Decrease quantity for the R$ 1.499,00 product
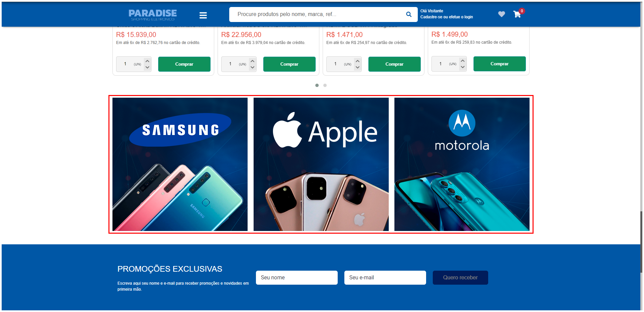The width and height of the screenshot is (644, 312). click(x=463, y=67)
